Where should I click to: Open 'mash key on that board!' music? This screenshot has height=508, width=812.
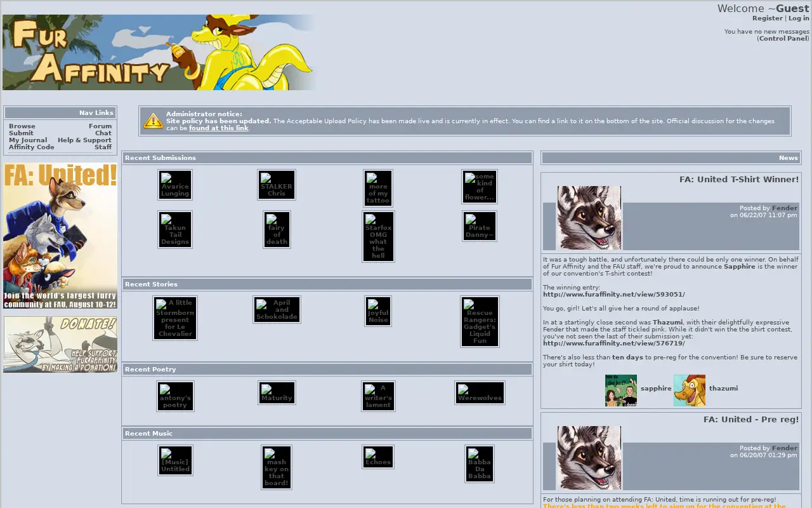(x=277, y=467)
